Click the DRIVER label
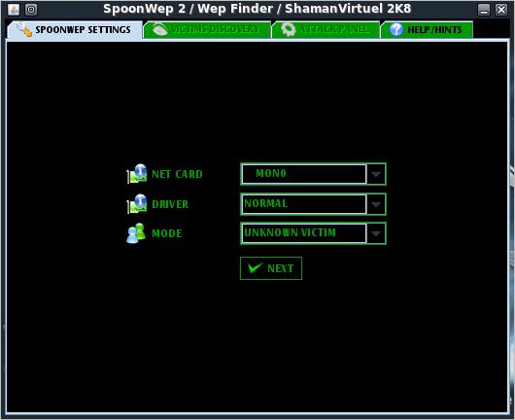This screenshot has width=515, height=420. coord(170,204)
